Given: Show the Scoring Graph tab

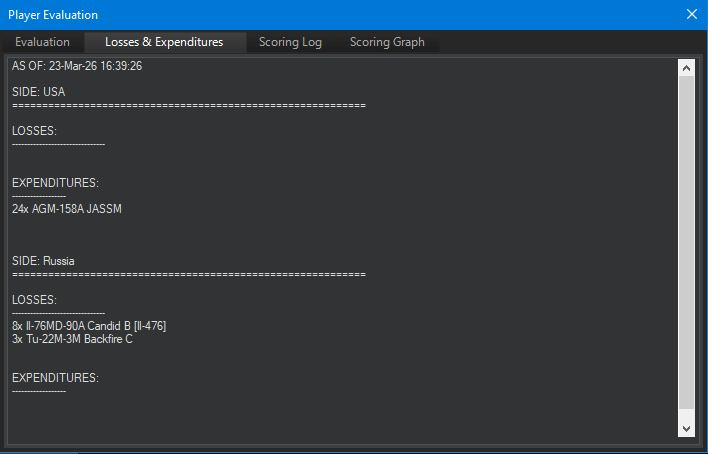Looking at the screenshot, I should (x=387, y=42).
